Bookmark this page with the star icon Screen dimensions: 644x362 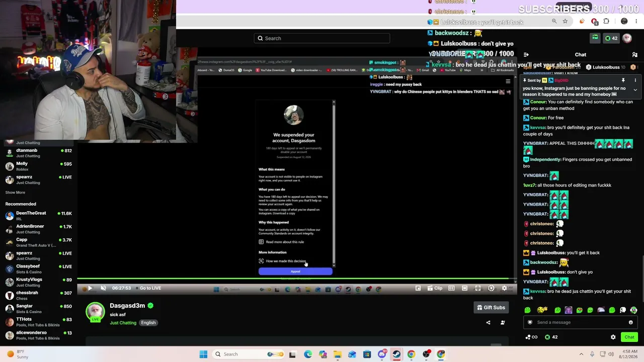pos(565,21)
